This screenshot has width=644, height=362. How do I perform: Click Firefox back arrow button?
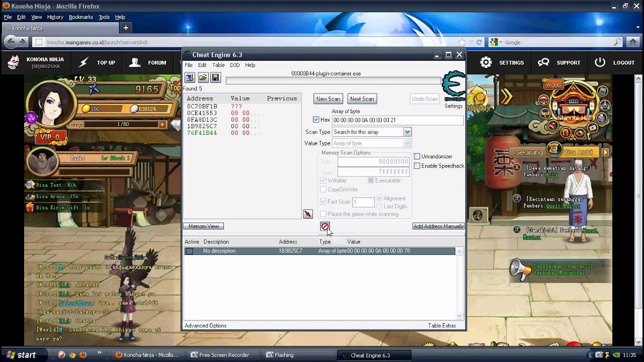coord(10,42)
